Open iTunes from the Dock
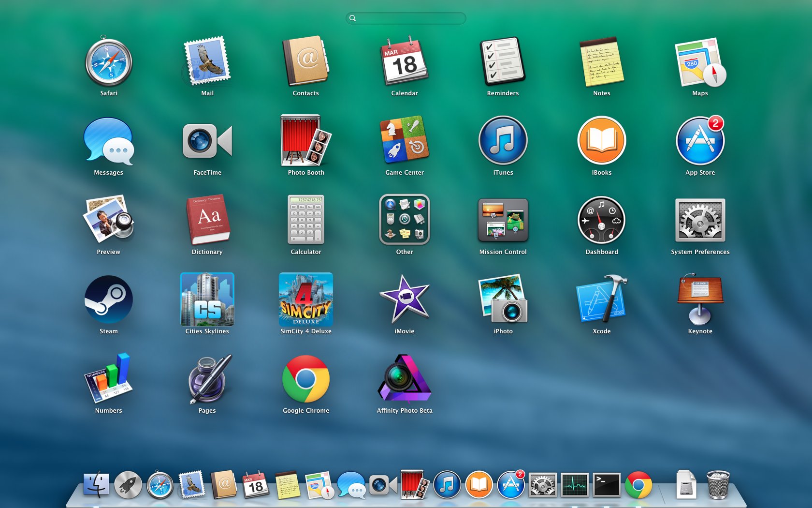The width and height of the screenshot is (812, 508). pyautogui.click(x=447, y=484)
